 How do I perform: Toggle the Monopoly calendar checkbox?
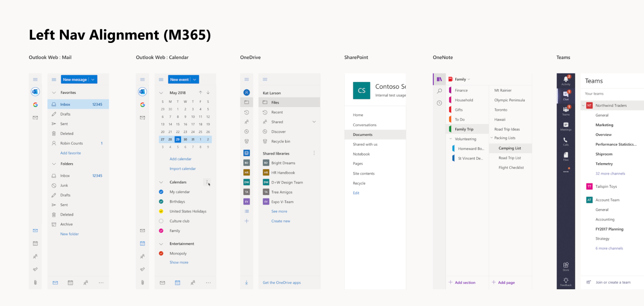coord(161,253)
